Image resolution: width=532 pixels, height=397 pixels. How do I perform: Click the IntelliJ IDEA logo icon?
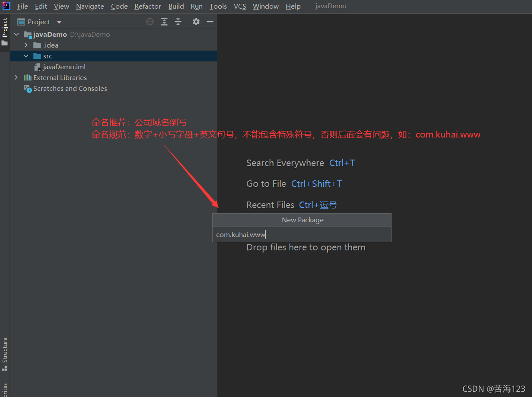coord(6,6)
